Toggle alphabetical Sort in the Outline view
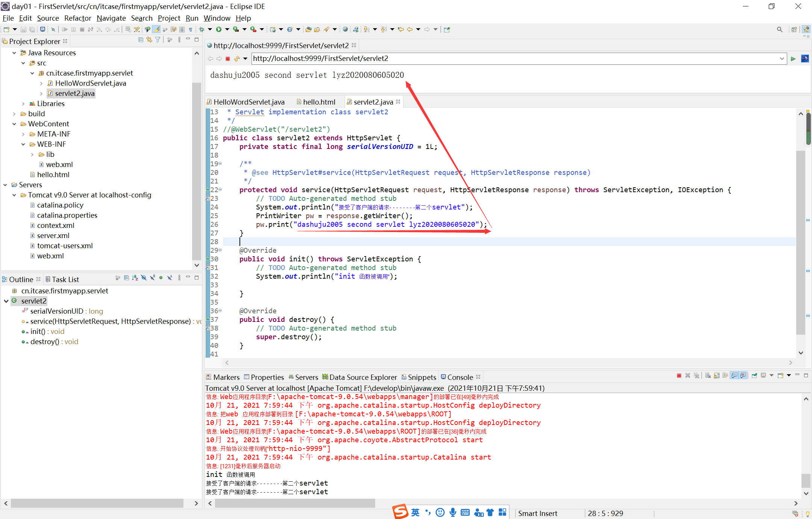The width and height of the screenshot is (812, 519). pyautogui.click(x=135, y=278)
